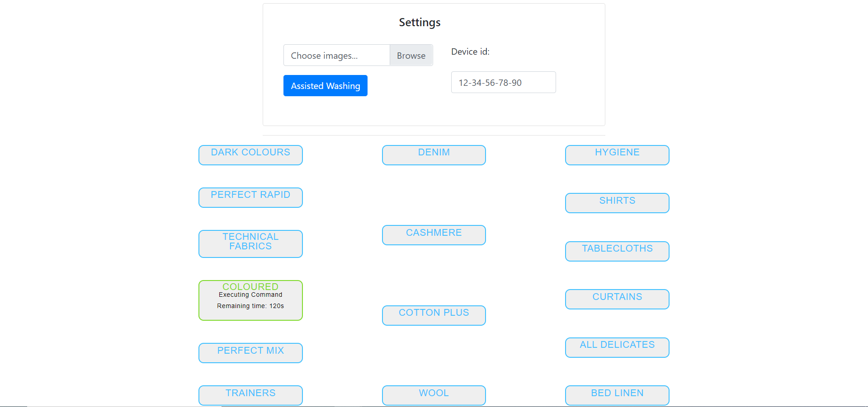Viewport: 868px width, 407px height.
Task: Select the PERFECT RAPID program
Action: (x=250, y=197)
